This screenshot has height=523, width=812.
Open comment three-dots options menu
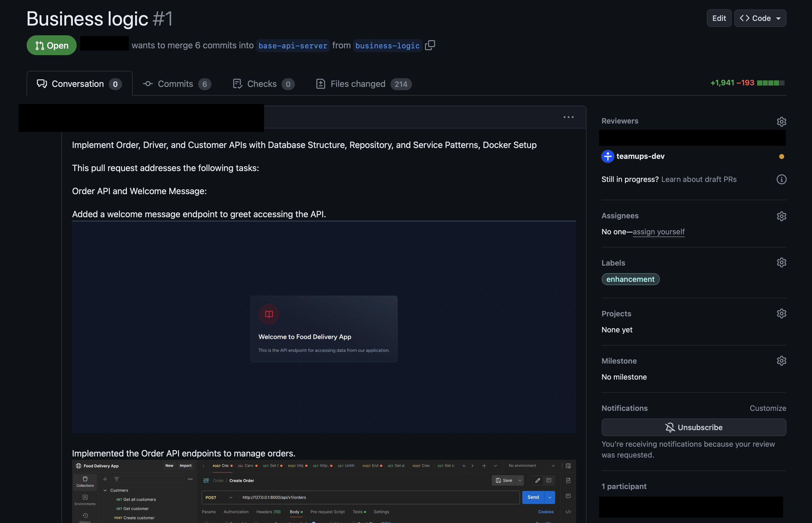[x=568, y=117]
